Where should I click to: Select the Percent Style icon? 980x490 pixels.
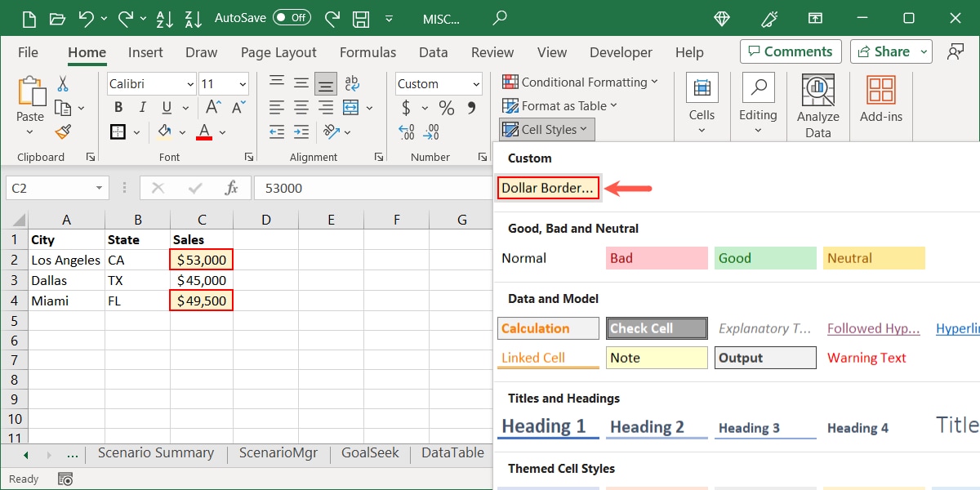pyautogui.click(x=445, y=107)
